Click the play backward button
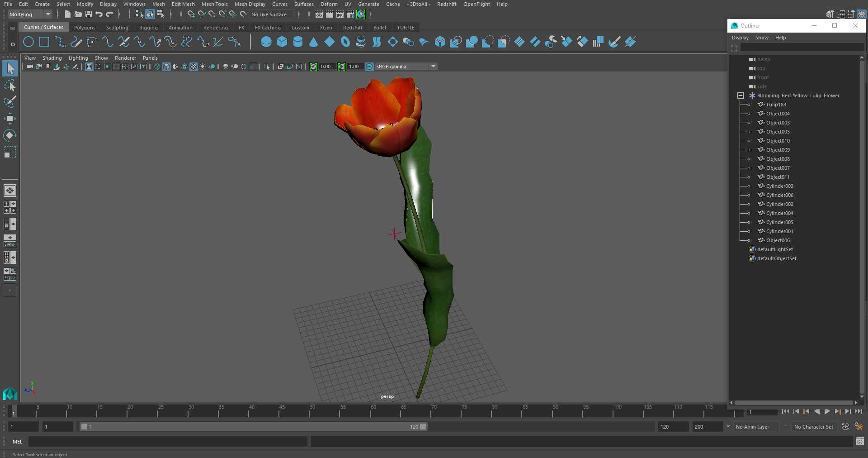This screenshot has width=868, height=458. pyautogui.click(x=816, y=411)
